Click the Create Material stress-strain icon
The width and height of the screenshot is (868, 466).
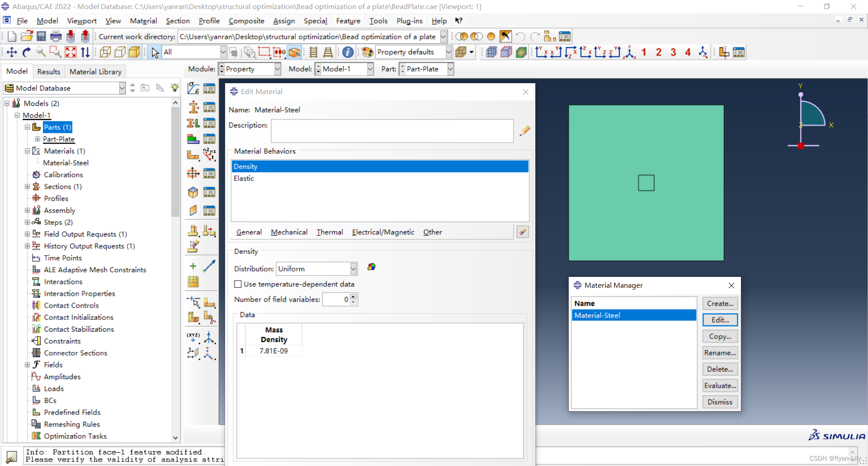coord(193,88)
